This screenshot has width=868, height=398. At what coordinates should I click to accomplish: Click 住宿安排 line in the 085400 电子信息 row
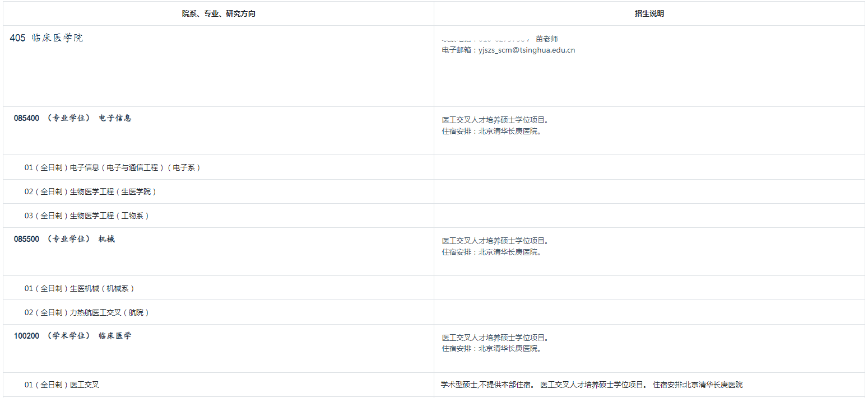[491, 132]
